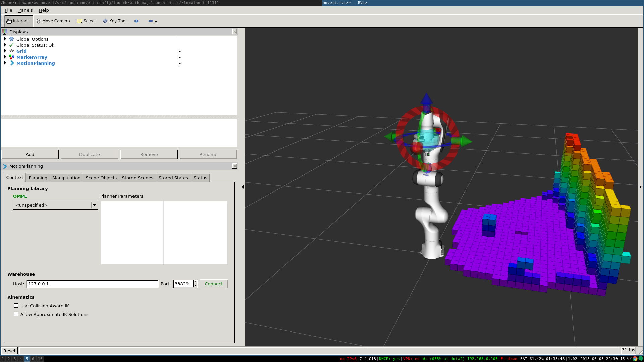Choose the Select tool

pos(86,21)
